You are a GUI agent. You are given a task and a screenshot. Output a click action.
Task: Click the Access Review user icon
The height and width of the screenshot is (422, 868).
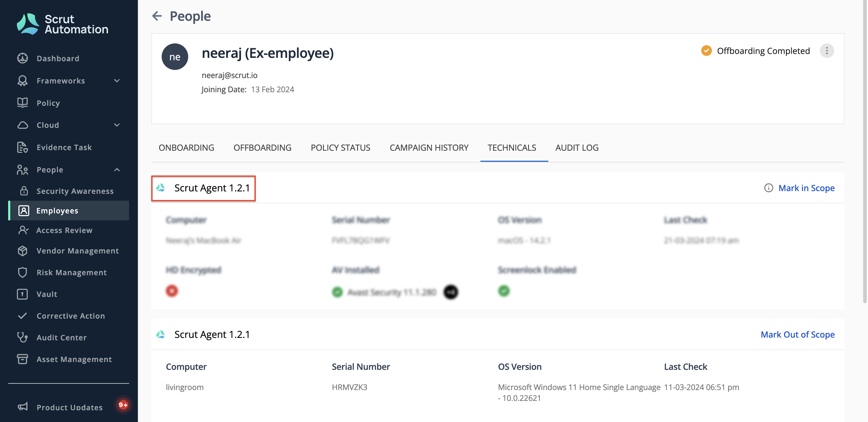(x=24, y=230)
